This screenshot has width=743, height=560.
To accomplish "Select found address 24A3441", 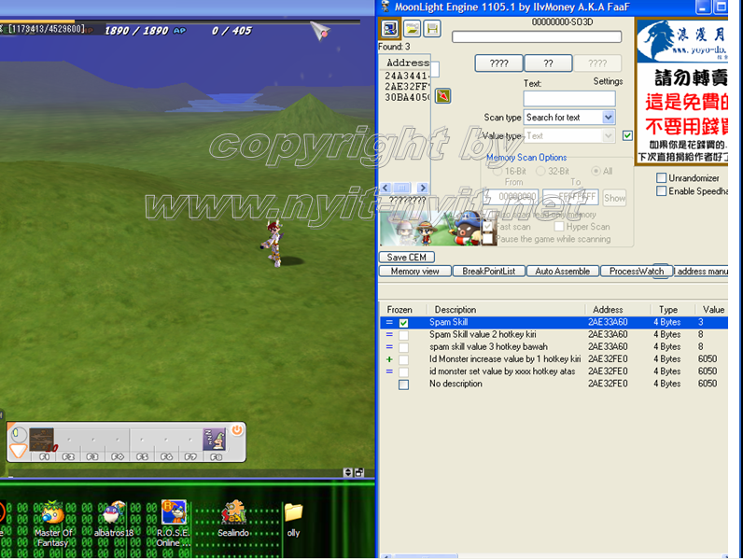I will 407,76.
